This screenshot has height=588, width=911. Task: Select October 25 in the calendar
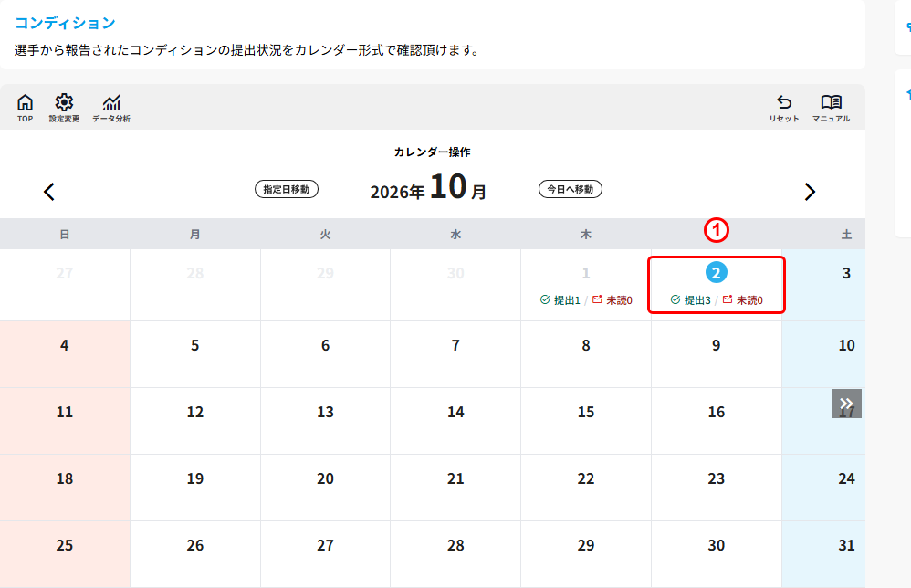[x=65, y=546]
